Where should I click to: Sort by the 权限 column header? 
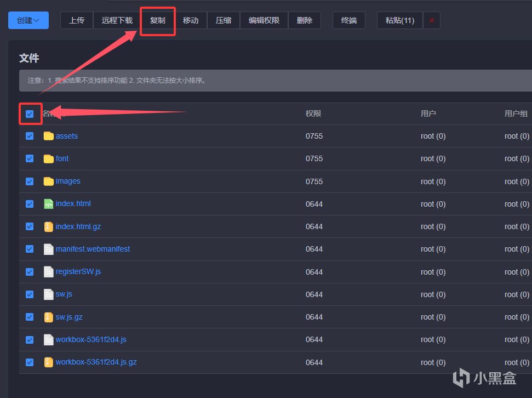pos(313,114)
